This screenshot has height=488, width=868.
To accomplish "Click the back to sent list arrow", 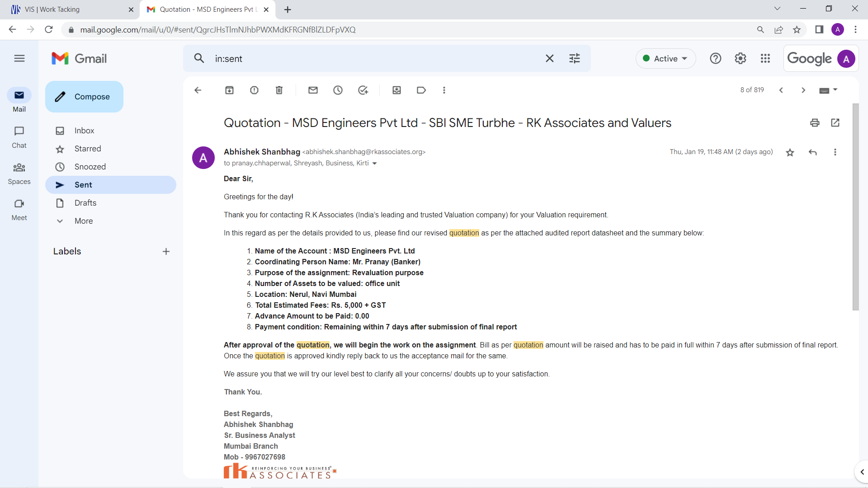I will (x=198, y=90).
